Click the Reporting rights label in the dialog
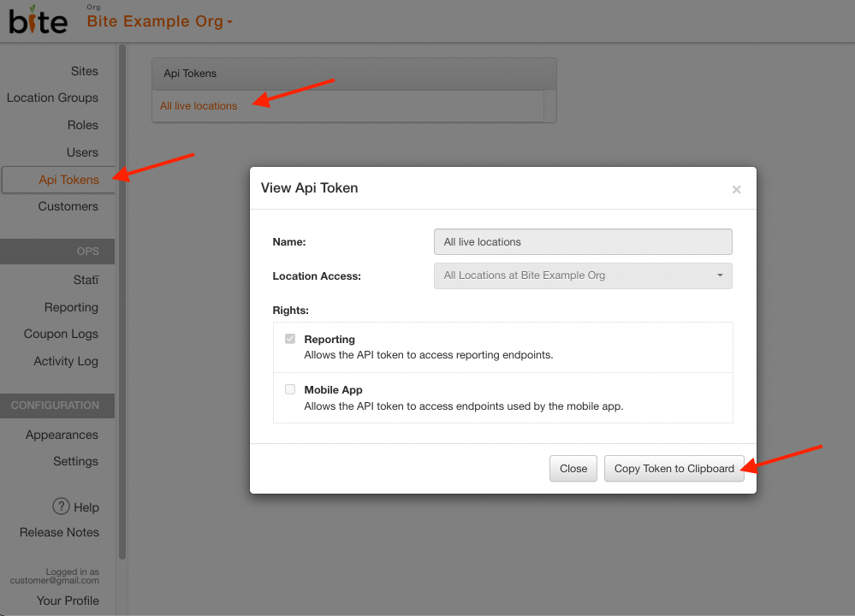This screenshot has height=616, width=855. (x=330, y=340)
